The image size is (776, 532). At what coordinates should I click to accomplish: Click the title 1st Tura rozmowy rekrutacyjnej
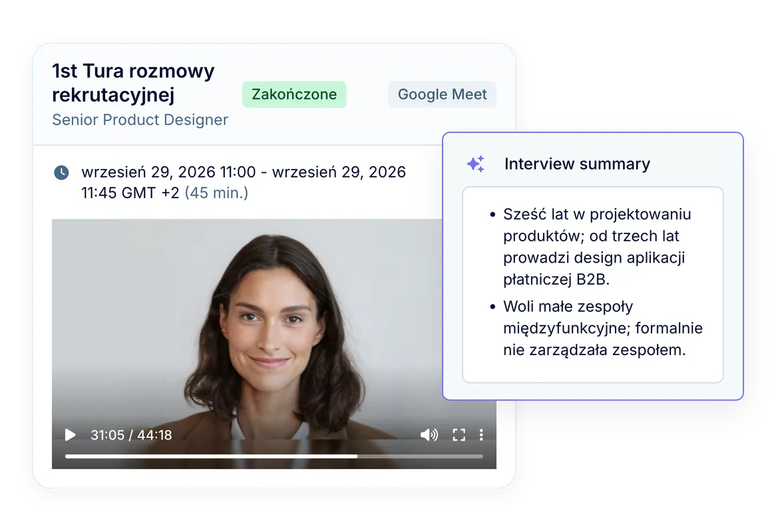[133, 82]
